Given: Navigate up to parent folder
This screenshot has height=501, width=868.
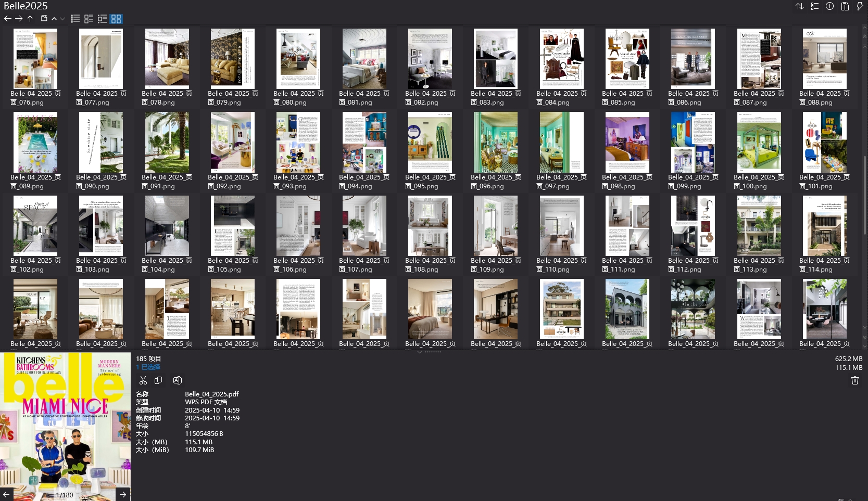Looking at the screenshot, I should click(x=30, y=19).
